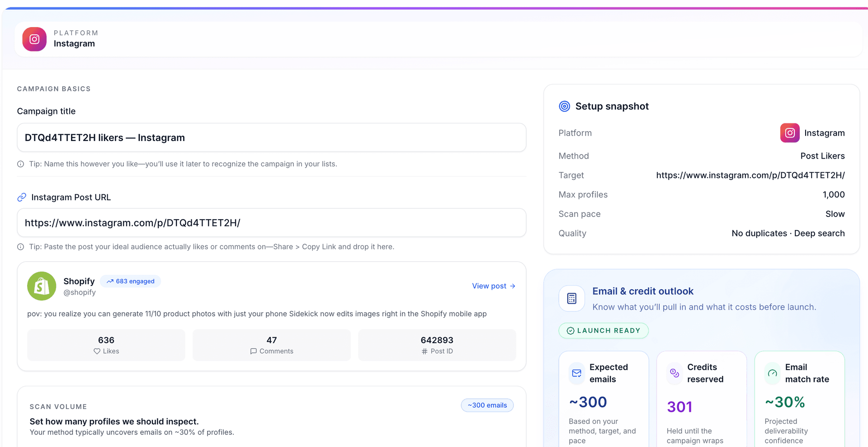Viewport: 868px width, 447px height.
Task: Click inside the Campaign title input field
Action: click(x=271, y=137)
